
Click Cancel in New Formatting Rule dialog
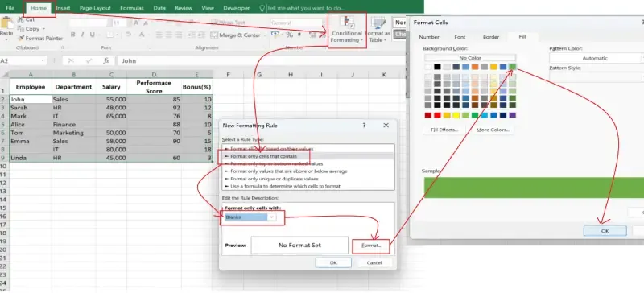374,262
